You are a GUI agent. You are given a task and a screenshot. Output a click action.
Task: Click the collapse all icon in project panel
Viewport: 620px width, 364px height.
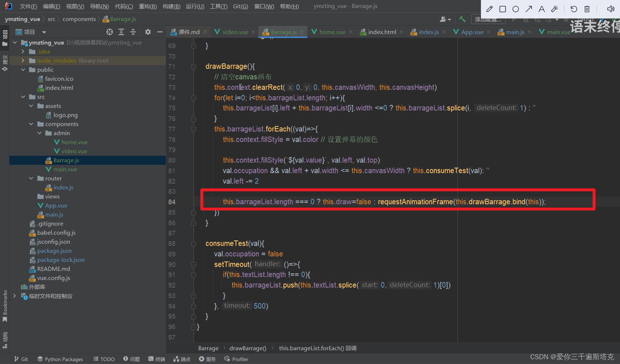(x=133, y=32)
